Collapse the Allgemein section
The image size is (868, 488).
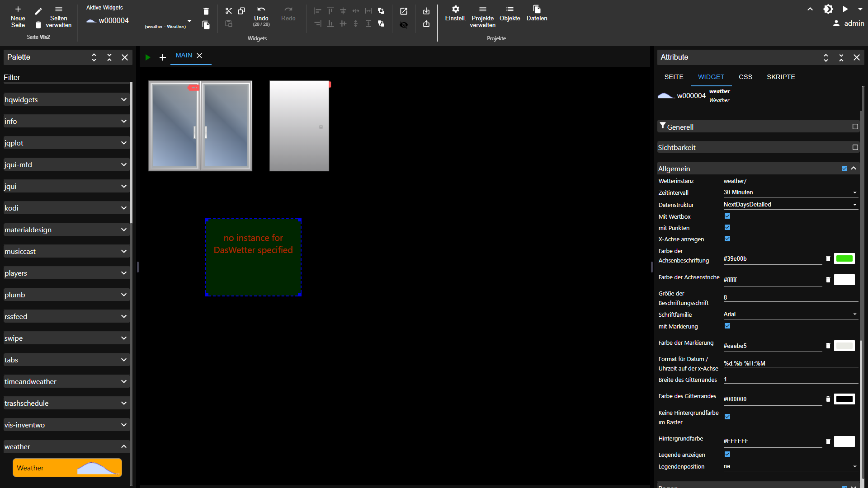point(854,169)
